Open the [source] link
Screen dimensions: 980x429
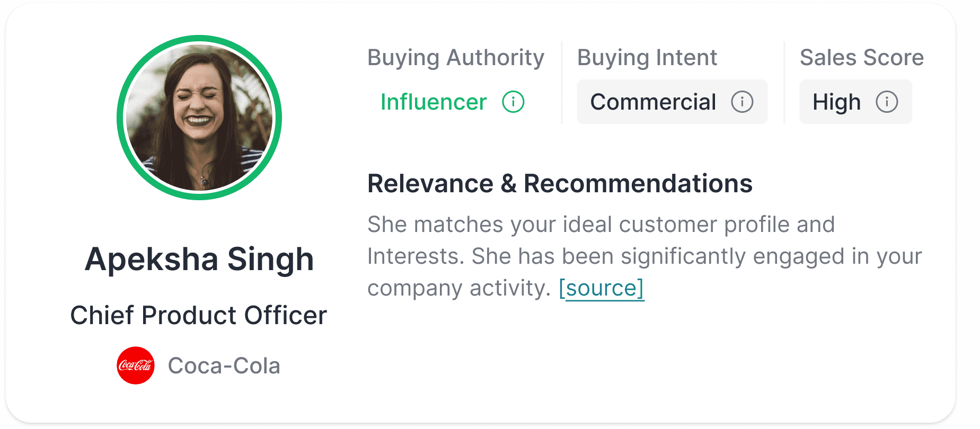[602, 288]
